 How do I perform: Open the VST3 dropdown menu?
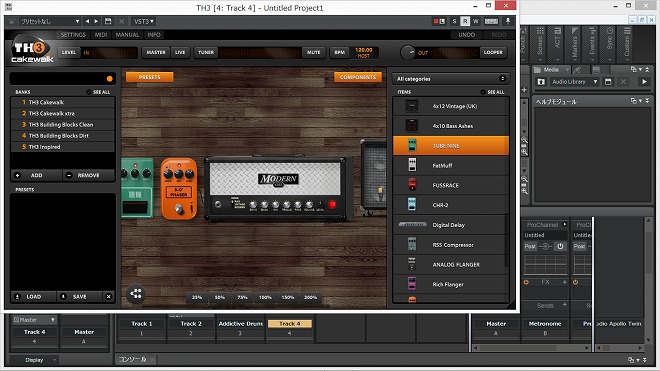144,21
